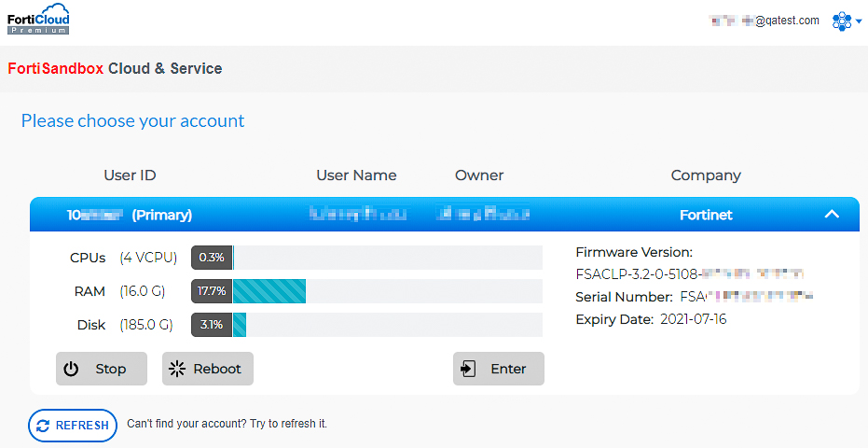
Task: Click the REFRESH button
Action: pos(73,426)
